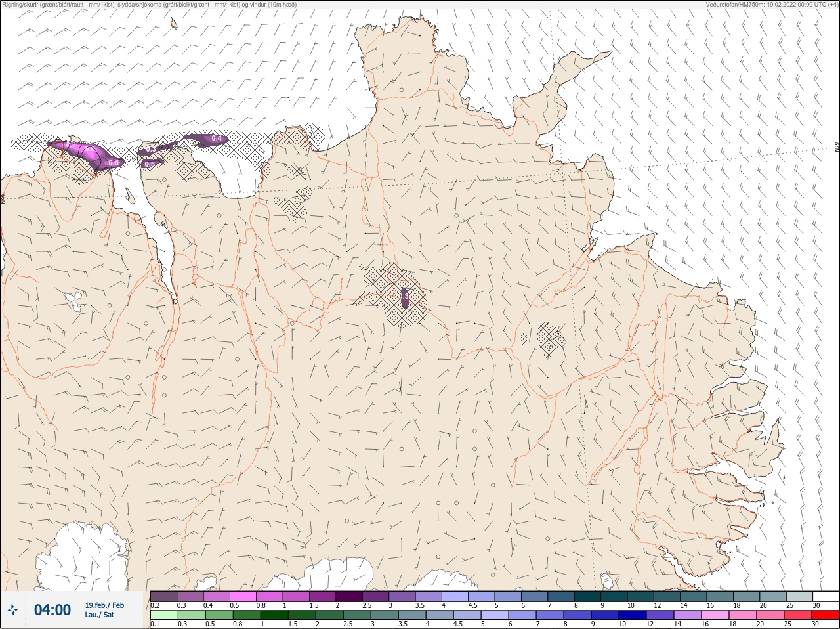The width and height of the screenshot is (840, 629).
Task: Click the wind compass icon beside 04:00
Action: click(12, 611)
